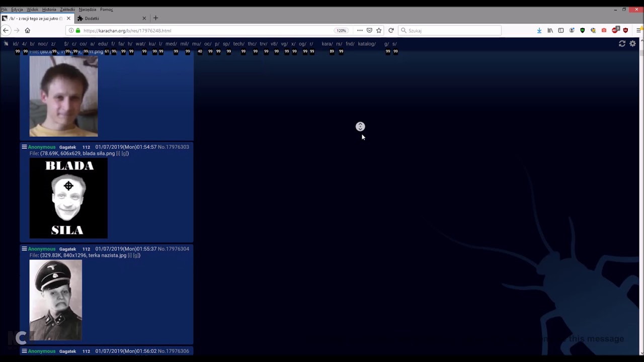Reload the page with the refresh button
Viewport: 644px width, 362px height.
click(x=391, y=31)
